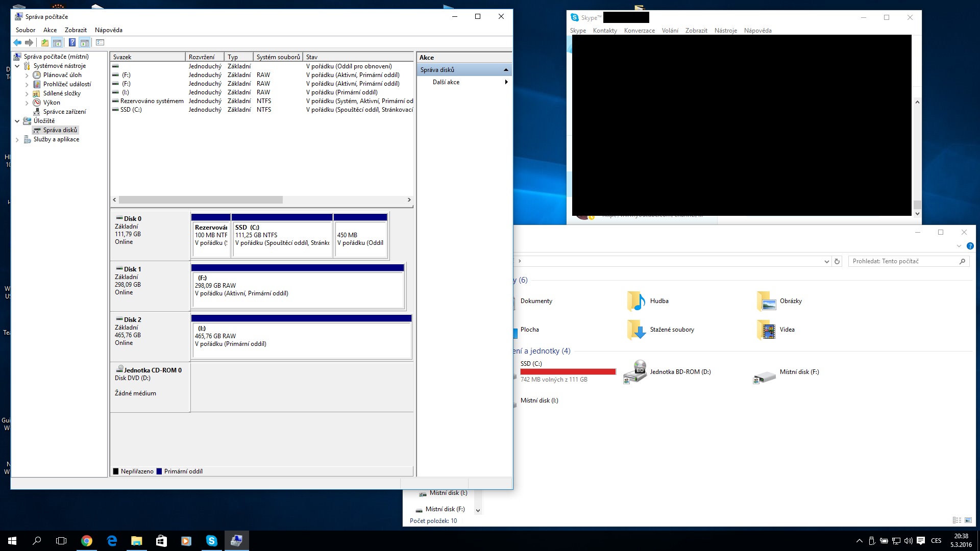Image resolution: width=980 pixels, height=551 pixels.
Task: Open the Kontakty menu in Skype
Action: coord(605,31)
